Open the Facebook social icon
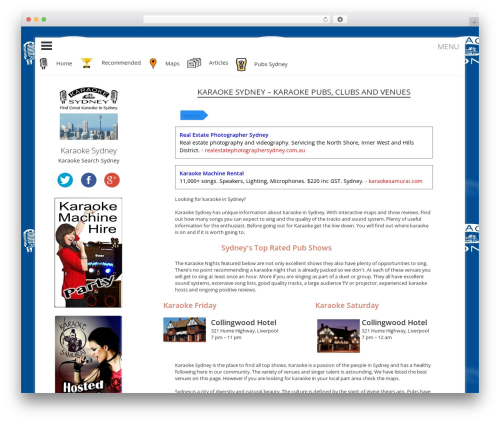Image resolution: width=500 pixels, height=423 pixels. (x=89, y=180)
